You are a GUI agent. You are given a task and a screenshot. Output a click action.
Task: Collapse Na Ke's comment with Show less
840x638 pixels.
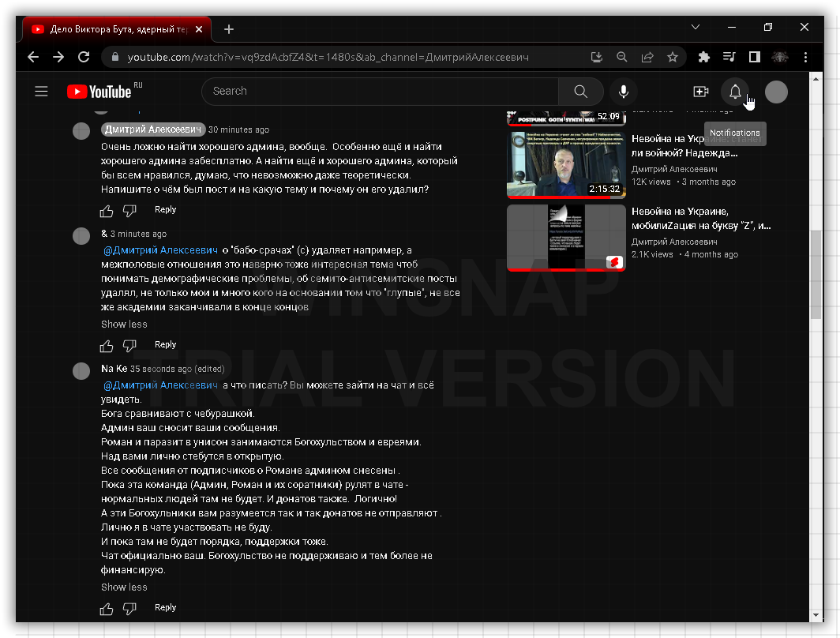[x=124, y=587]
